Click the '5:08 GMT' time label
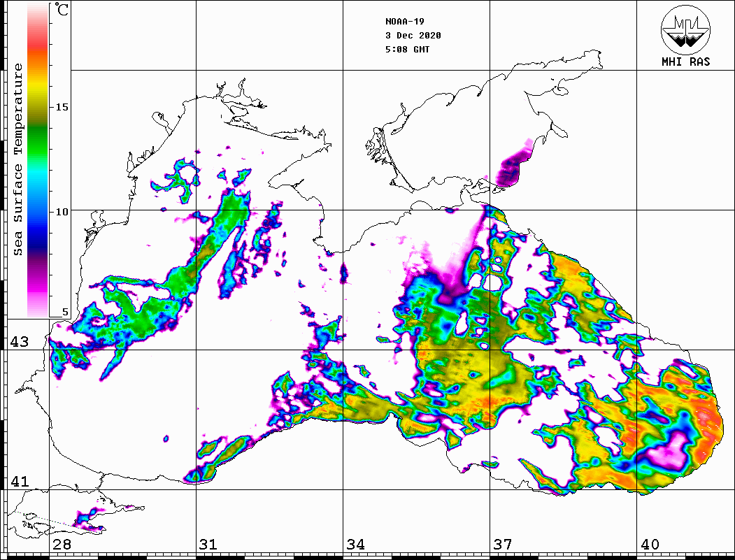 [x=407, y=49]
